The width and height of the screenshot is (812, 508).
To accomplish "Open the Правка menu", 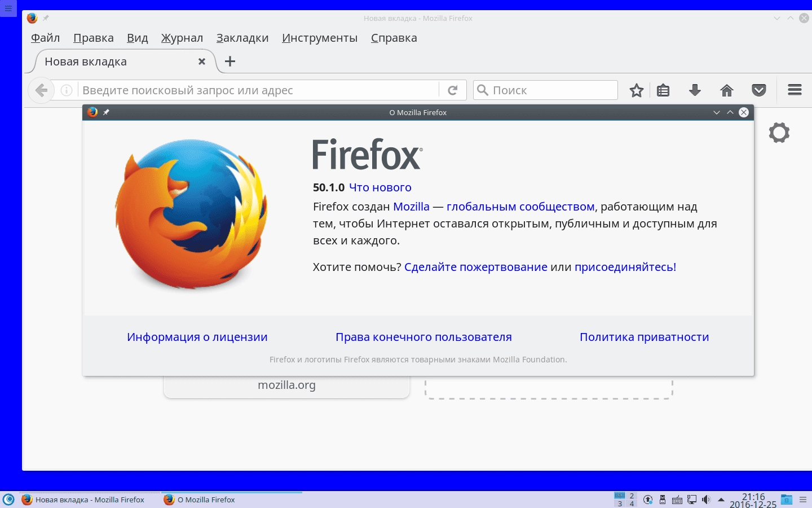I will coord(94,38).
